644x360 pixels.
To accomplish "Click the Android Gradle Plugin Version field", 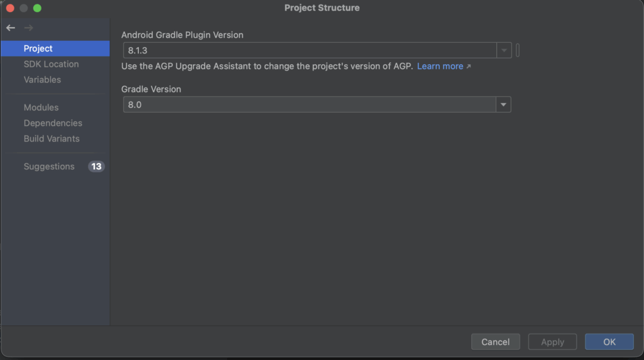I will [309, 50].
